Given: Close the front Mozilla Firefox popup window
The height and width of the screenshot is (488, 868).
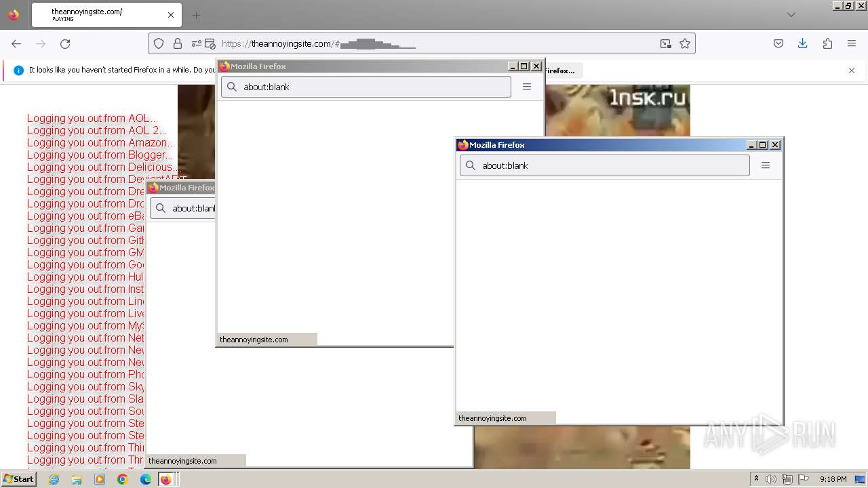Looking at the screenshot, I should pos(775,145).
